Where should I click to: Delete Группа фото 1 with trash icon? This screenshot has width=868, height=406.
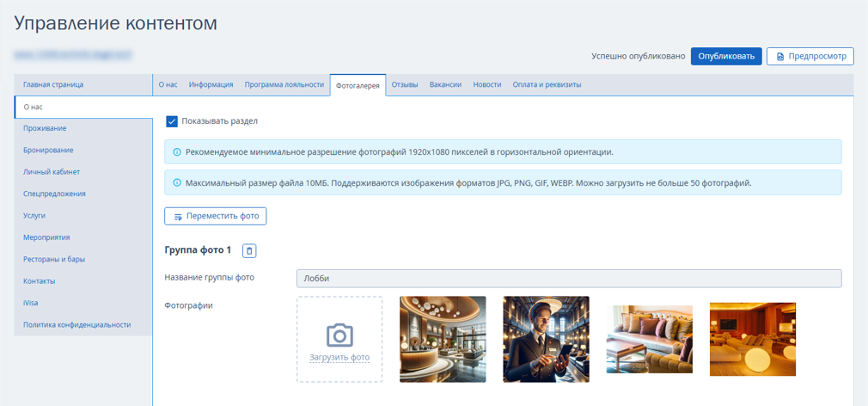click(250, 251)
